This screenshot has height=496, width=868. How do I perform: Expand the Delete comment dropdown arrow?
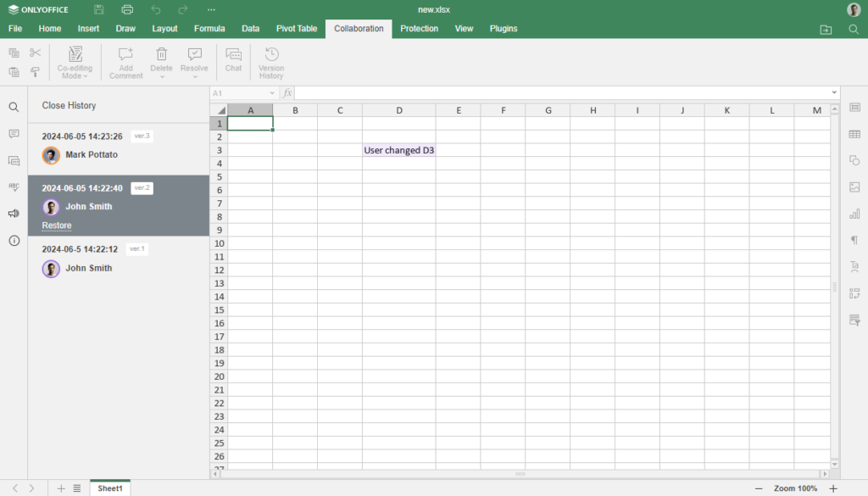[x=161, y=75]
